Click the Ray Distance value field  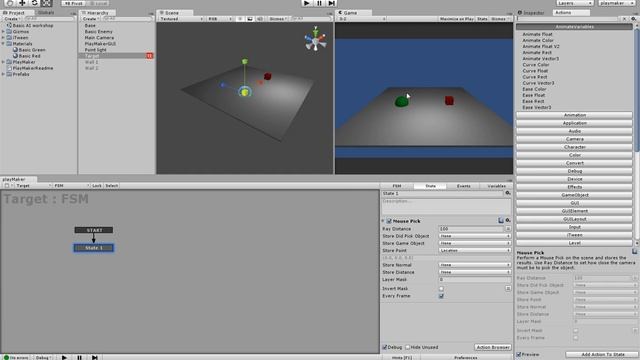point(471,229)
